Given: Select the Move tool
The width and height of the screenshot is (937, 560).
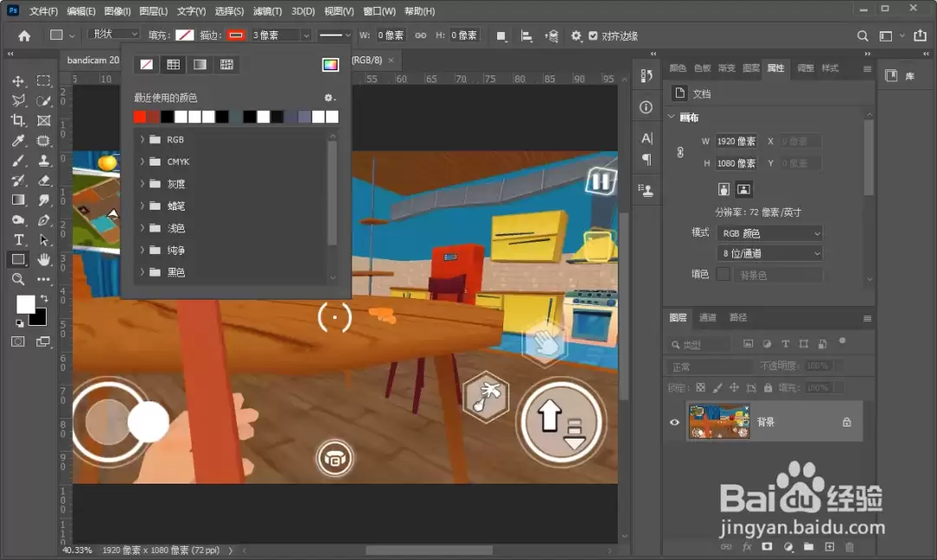Looking at the screenshot, I should 18,81.
